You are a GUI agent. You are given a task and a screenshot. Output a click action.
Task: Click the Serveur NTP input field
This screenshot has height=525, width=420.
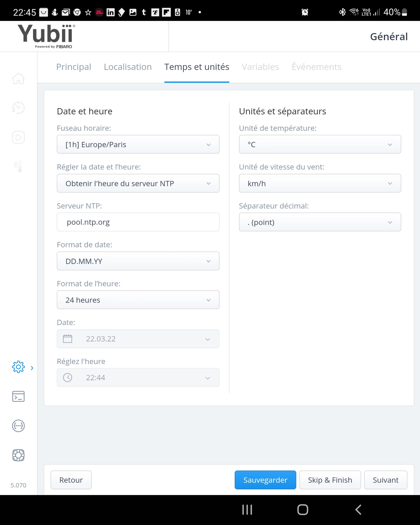138,222
